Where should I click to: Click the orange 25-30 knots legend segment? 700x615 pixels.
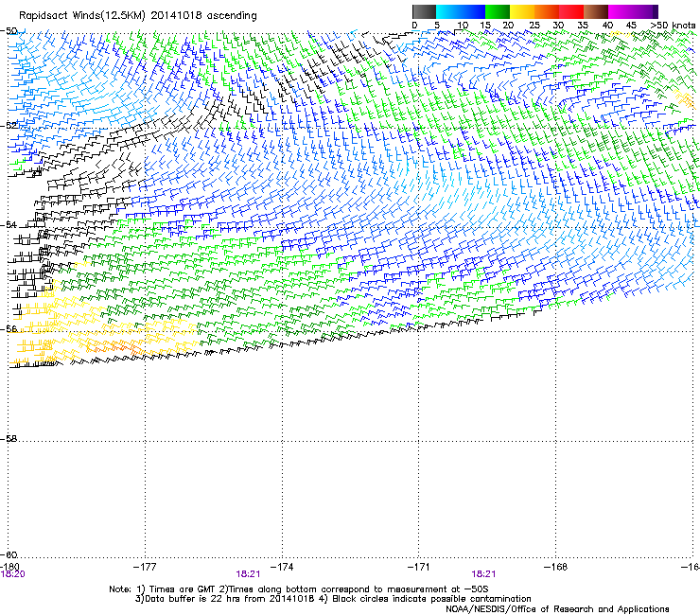tap(547, 11)
